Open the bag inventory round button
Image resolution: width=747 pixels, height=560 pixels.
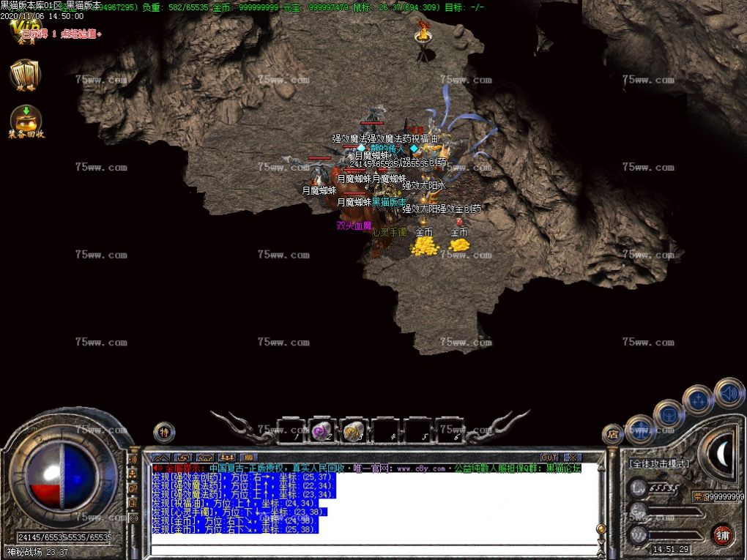click(669, 415)
